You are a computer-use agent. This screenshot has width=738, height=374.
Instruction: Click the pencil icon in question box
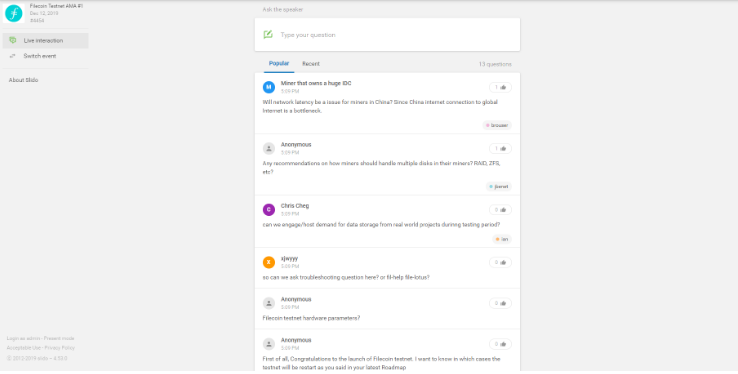click(268, 34)
